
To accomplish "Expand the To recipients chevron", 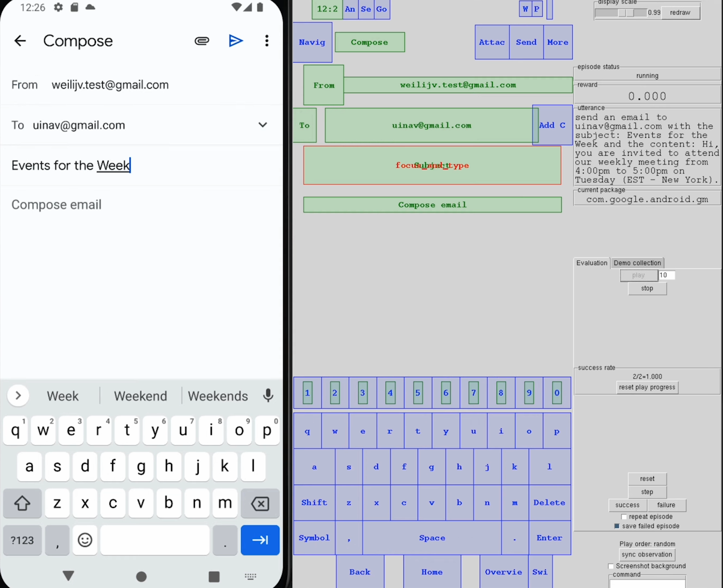I will pos(263,125).
